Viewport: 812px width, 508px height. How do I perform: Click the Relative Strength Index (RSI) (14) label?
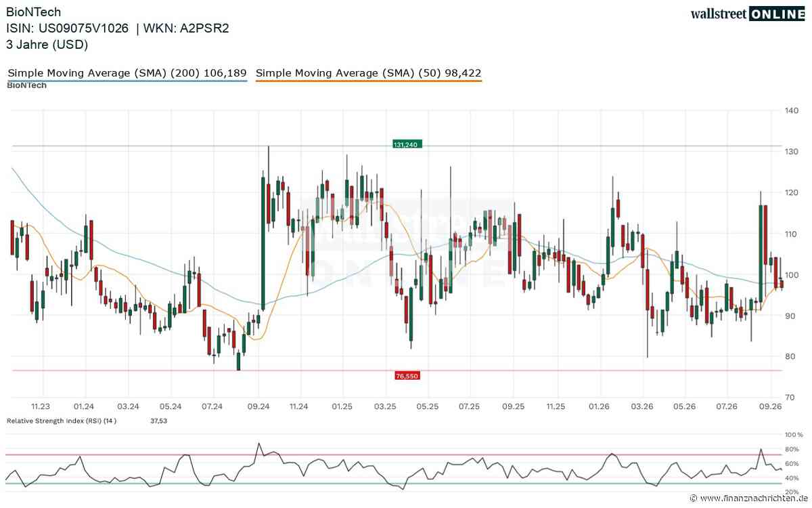(62, 421)
